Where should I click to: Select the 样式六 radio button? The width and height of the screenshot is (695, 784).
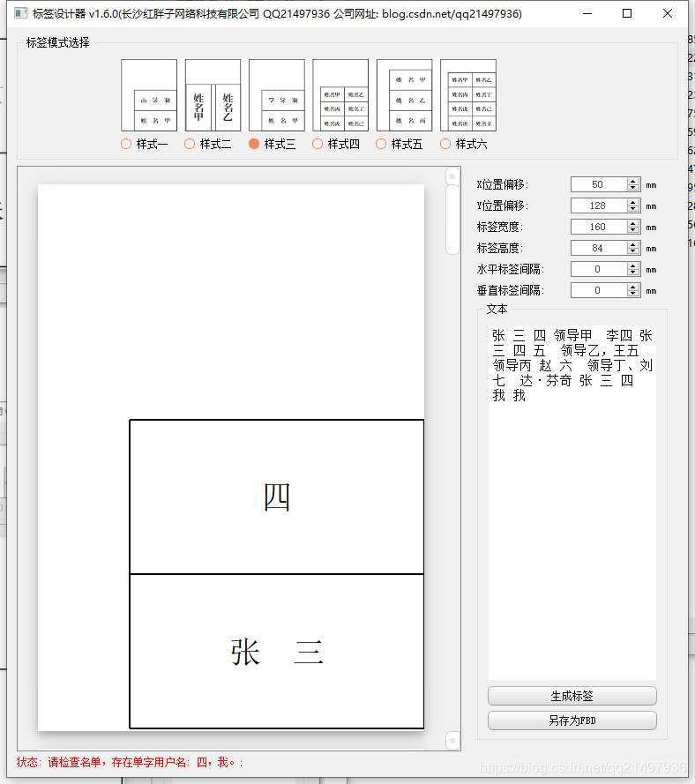click(445, 144)
